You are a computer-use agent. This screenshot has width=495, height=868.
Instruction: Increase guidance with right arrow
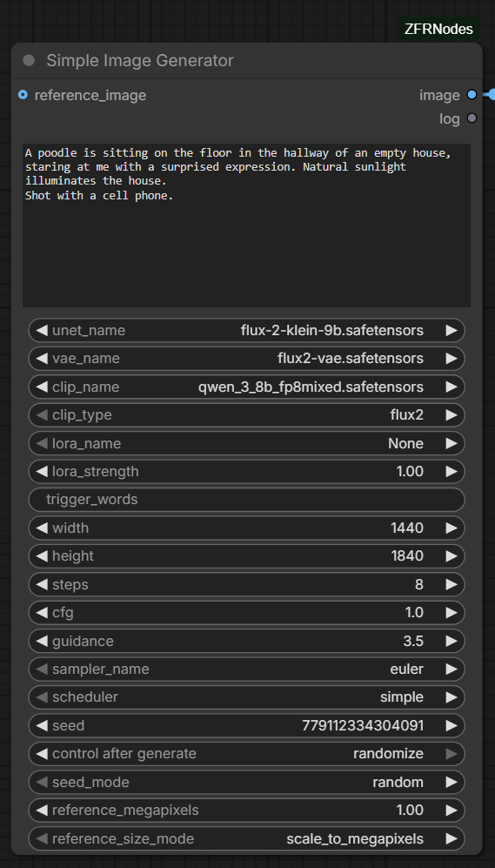[x=452, y=641]
